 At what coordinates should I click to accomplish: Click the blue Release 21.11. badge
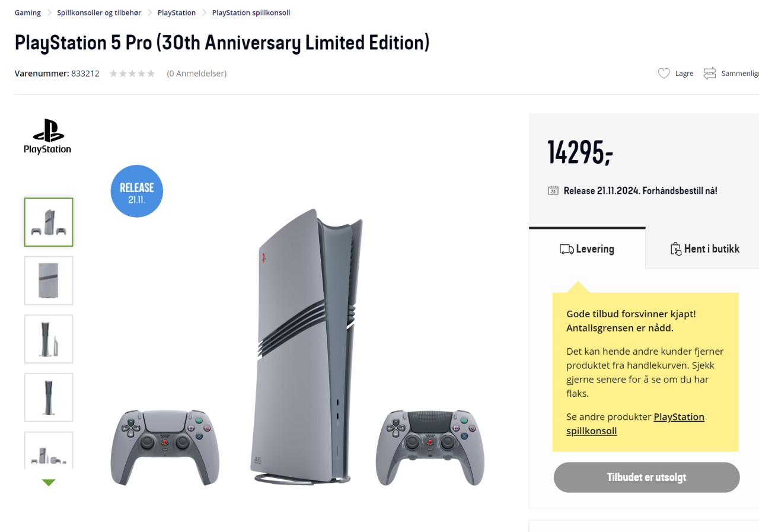(x=137, y=191)
